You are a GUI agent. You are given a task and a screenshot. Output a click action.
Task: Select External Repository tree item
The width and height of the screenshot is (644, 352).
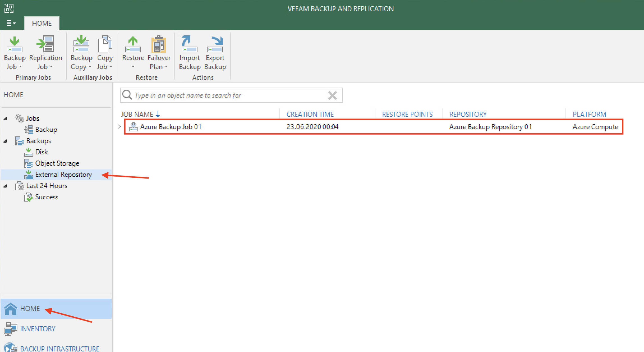(64, 175)
